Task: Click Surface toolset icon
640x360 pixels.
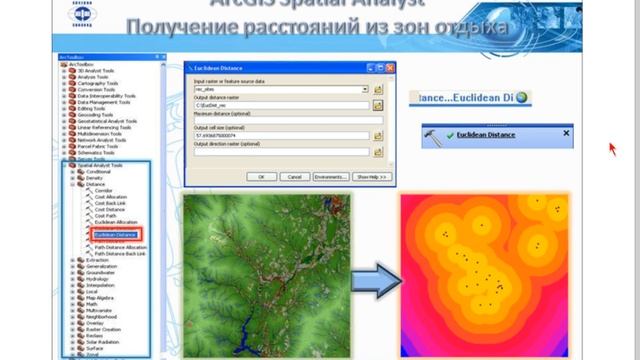Action: [x=81, y=349]
